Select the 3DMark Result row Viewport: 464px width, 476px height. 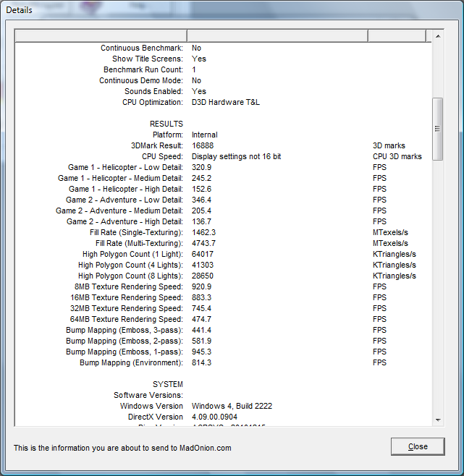point(156,145)
